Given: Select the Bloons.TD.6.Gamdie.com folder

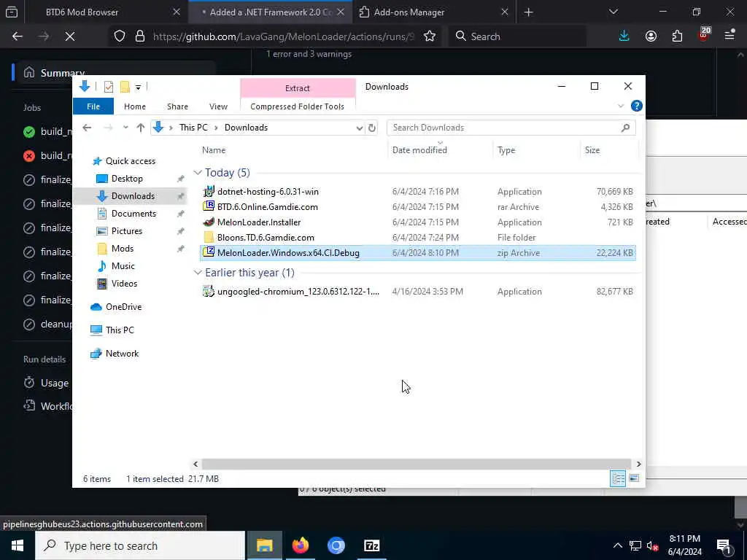Looking at the screenshot, I should click(418, 237).
